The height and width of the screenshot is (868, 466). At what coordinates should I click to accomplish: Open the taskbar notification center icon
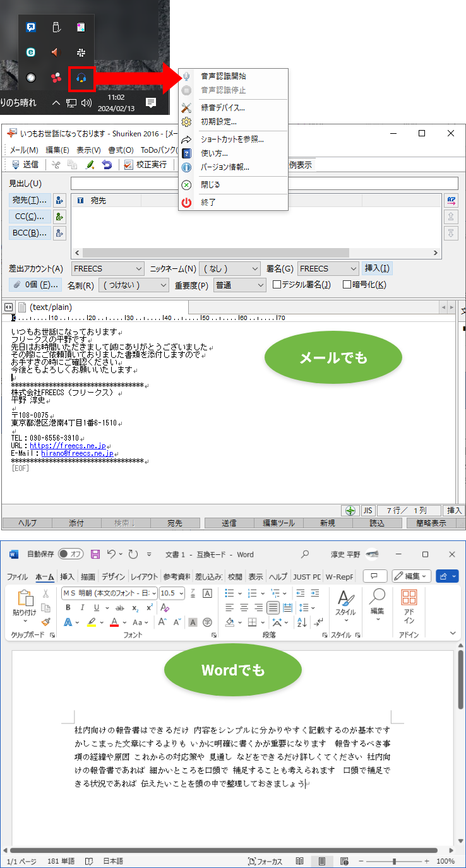150,102
